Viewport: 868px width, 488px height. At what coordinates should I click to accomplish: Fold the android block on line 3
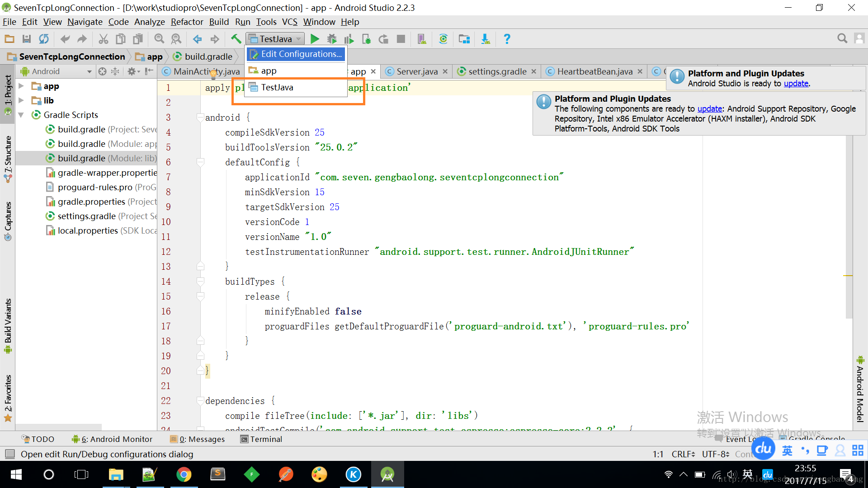click(200, 117)
